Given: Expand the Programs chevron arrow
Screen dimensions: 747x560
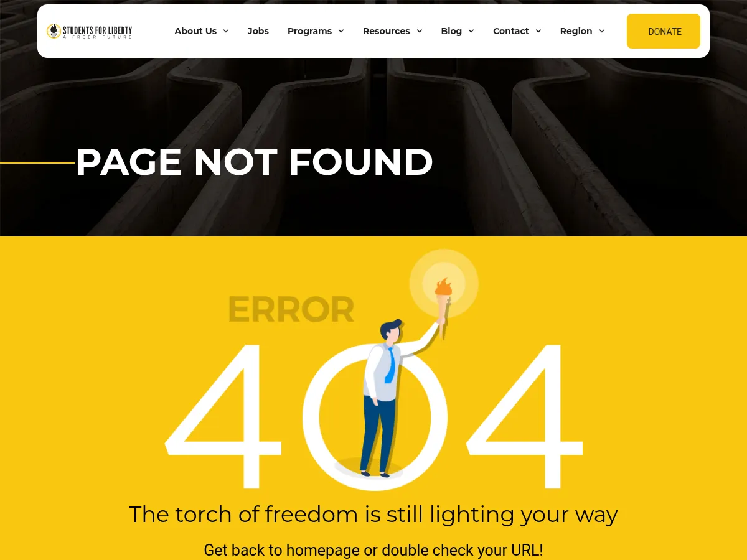Looking at the screenshot, I should pyautogui.click(x=341, y=31).
